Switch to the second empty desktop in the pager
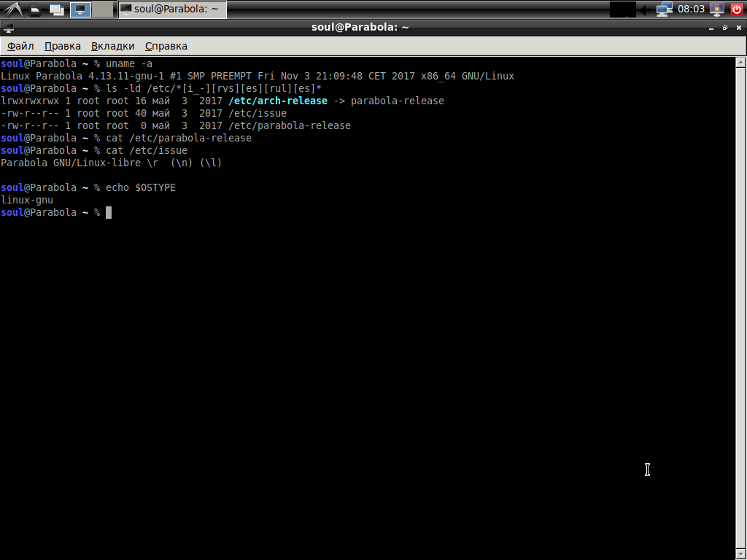The width and height of the screenshot is (747, 560). [x=102, y=9]
